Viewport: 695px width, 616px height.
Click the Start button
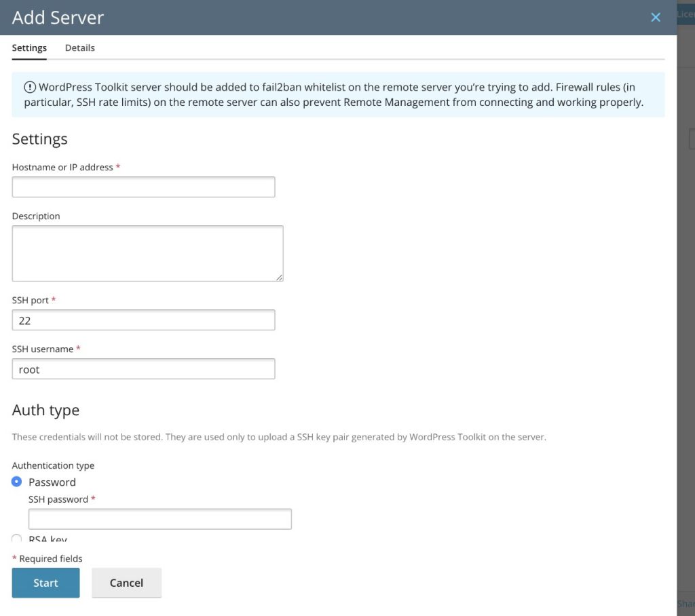click(45, 583)
